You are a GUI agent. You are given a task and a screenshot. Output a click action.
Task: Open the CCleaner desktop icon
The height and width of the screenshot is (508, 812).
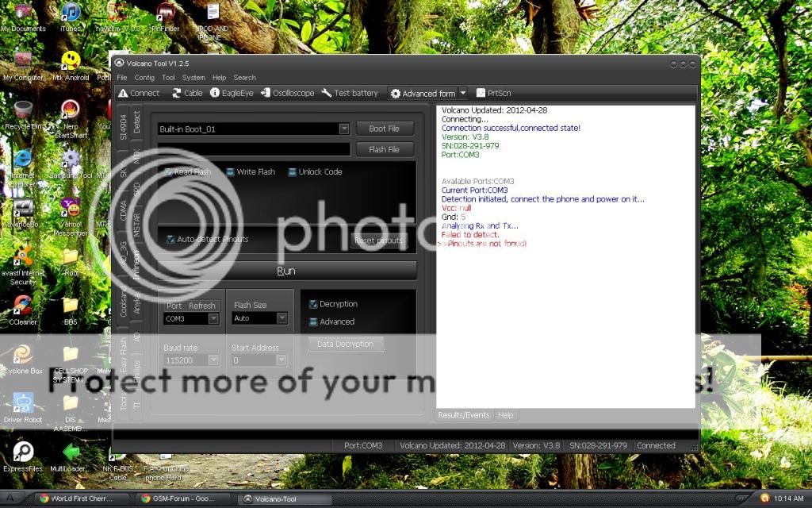[x=22, y=306]
